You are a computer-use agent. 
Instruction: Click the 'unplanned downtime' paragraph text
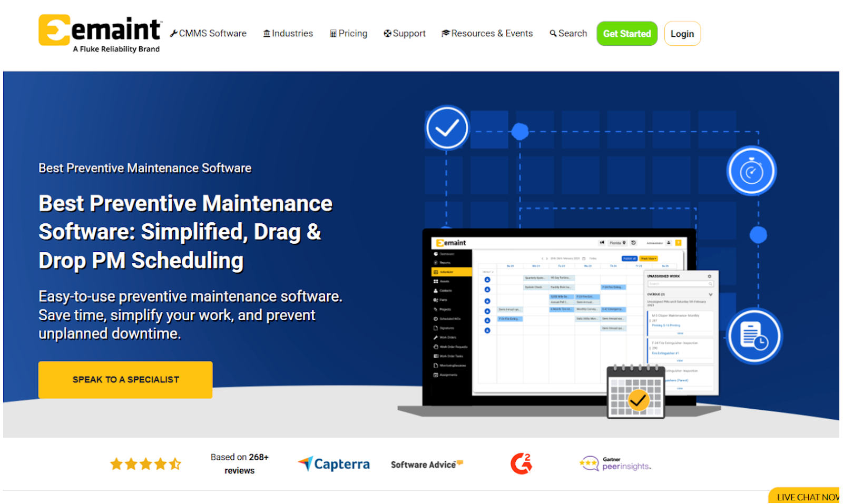point(110,334)
